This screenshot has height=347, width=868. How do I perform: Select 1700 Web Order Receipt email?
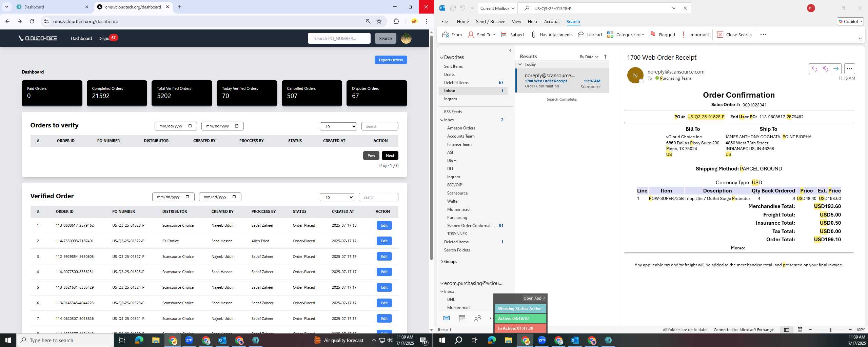(562, 81)
